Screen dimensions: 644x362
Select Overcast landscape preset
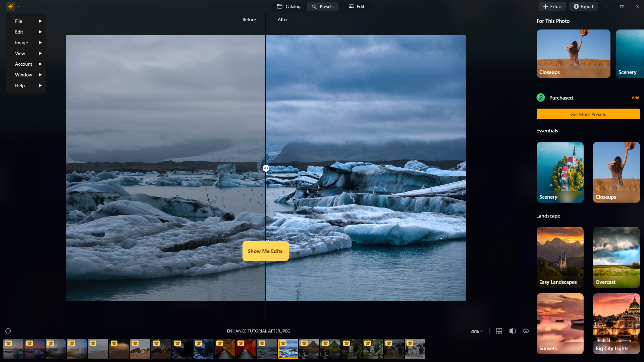(616, 257)
